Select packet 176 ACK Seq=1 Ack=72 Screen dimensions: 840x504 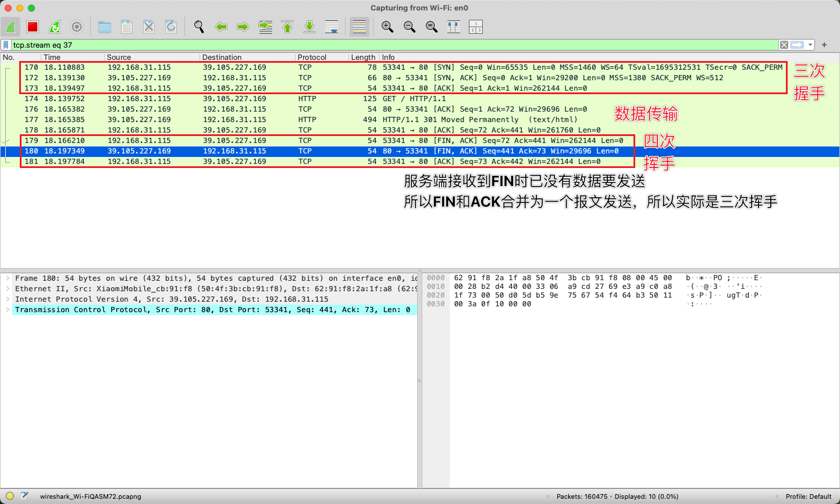[420, 109]
